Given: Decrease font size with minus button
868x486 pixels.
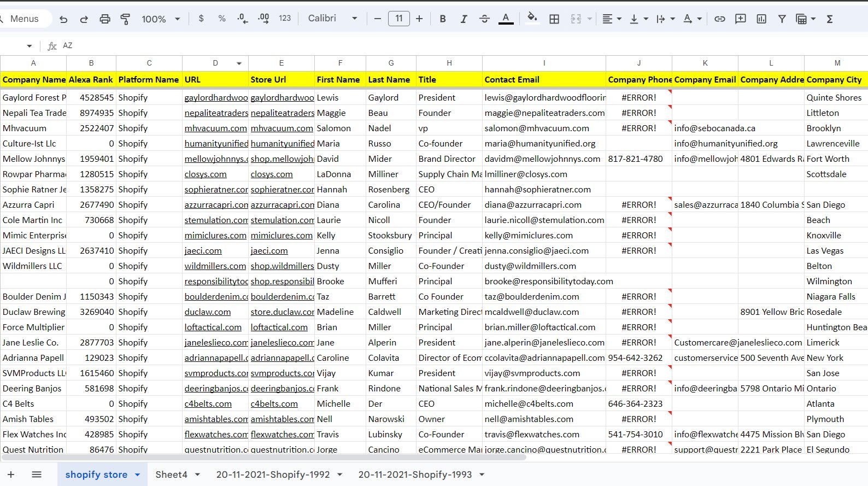Looking at the screenshot, I should (377, 19).
